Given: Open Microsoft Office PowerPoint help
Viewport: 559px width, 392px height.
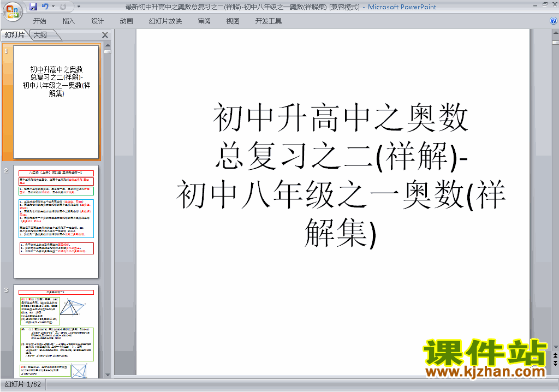Looking at the screenshot, I should point(554,21).
